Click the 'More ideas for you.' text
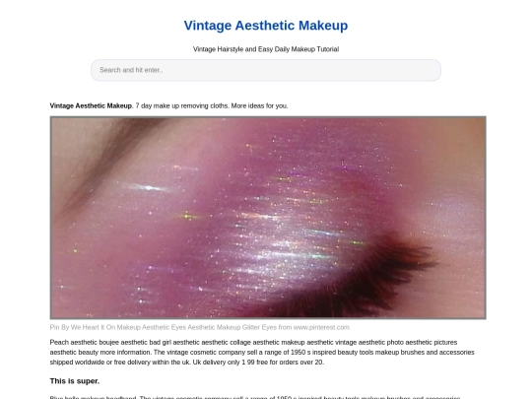 coord(259,105)
